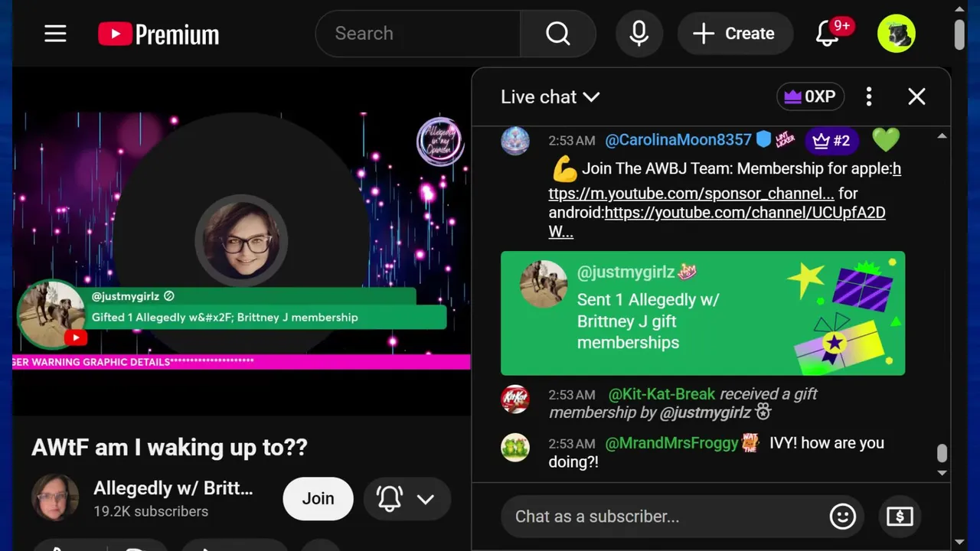Screen dimensions: 980x551
Task: Click the Create button
Action: point(733,34)
